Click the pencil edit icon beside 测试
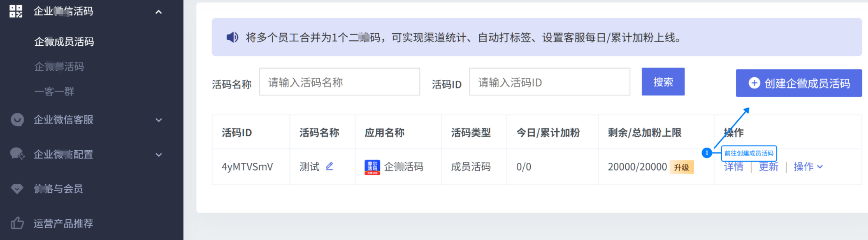 [x=329, y=166]
